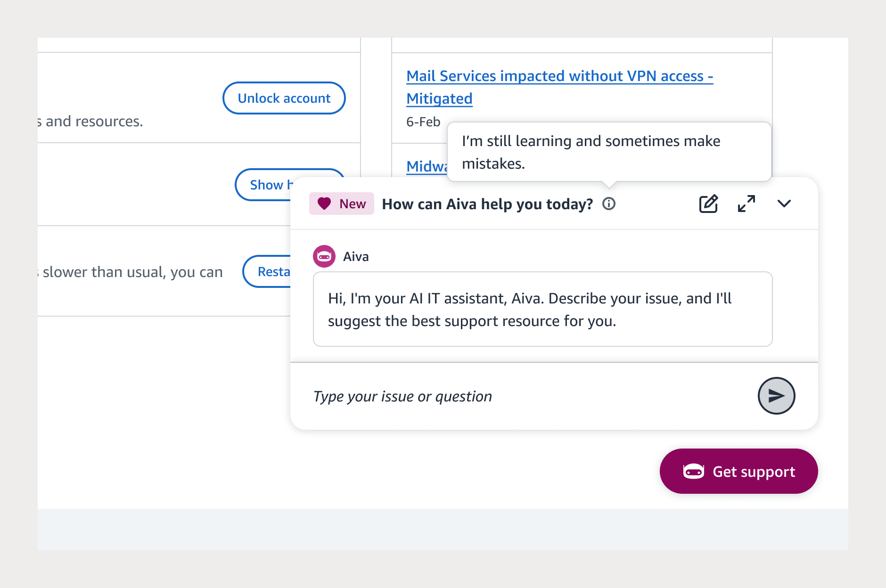Start a new chat with compose icon
This screenshot has height=588, width=886.
pyautogui.click(x=708, y=204)
